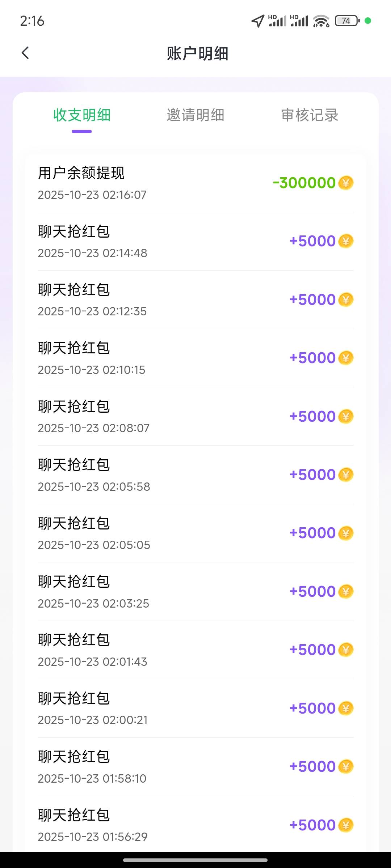Tap the coin icon for 02:10:15 entry
The image size is (391, 868).
[346, 358]
